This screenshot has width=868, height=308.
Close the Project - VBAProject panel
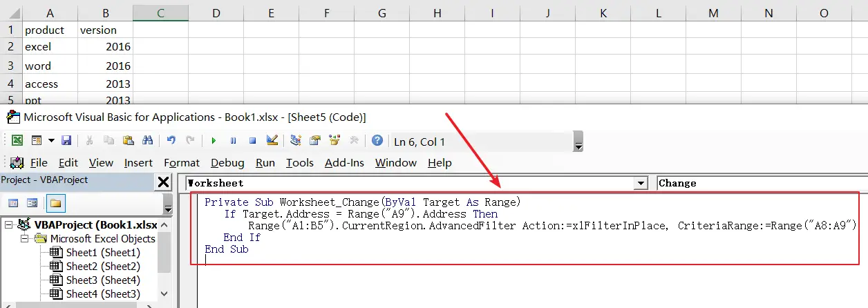164,182
